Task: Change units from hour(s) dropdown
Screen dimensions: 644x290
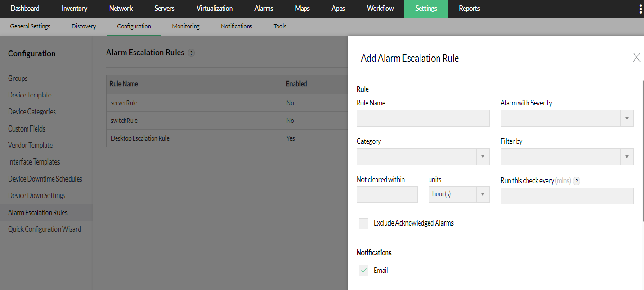Action: point(483,194)
